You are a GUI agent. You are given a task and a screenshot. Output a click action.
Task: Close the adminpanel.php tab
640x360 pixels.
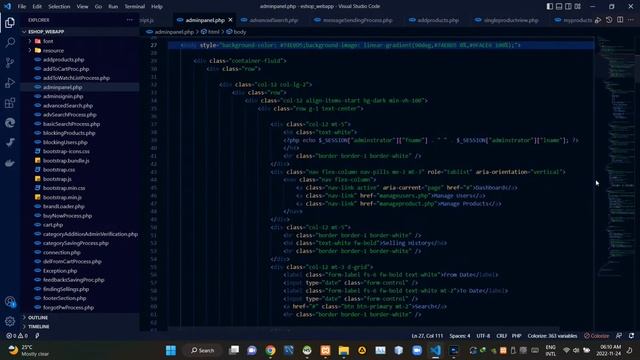pyautogui.click(x=231, y=20)
